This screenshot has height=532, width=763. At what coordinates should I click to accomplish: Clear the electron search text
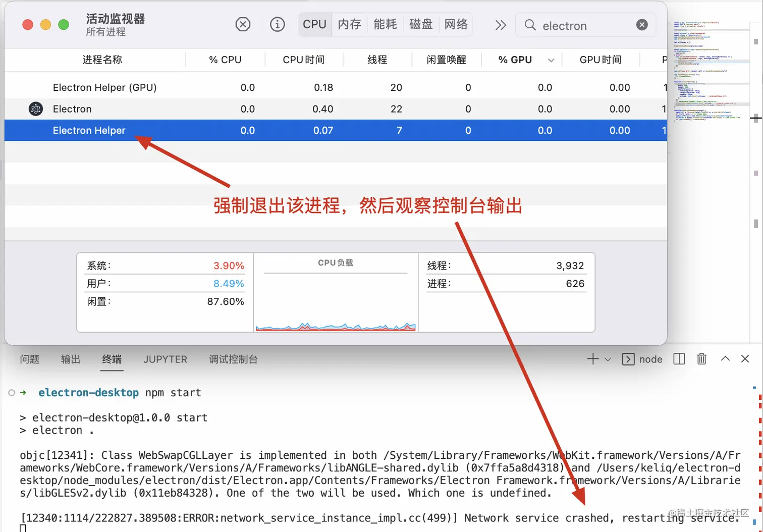642,25
